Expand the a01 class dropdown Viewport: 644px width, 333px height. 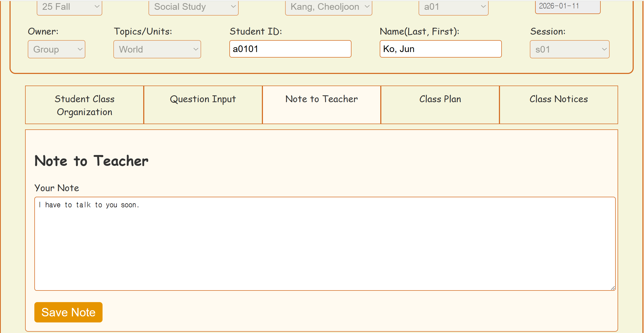tap(453, 7)
